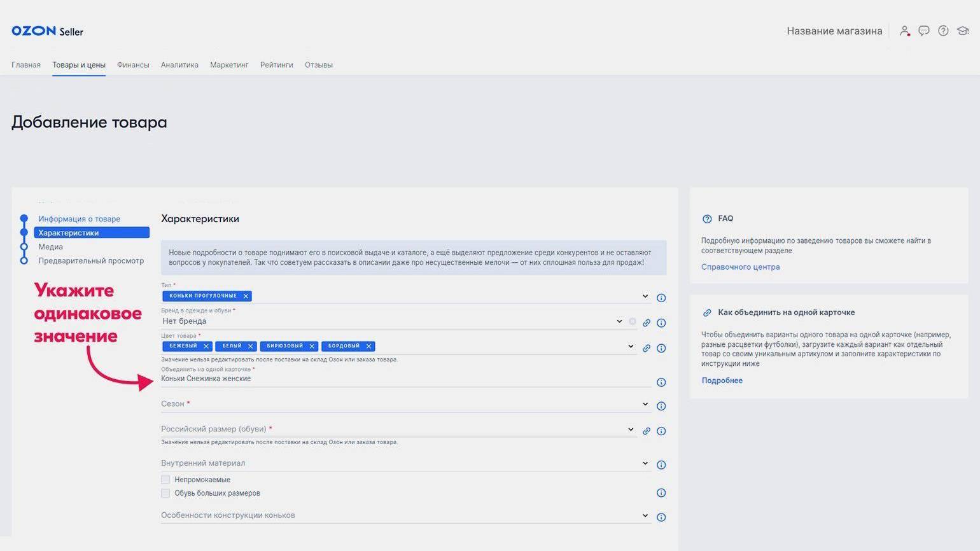Remove the Коньки прогулочные type tag

[x=246, y=296]
